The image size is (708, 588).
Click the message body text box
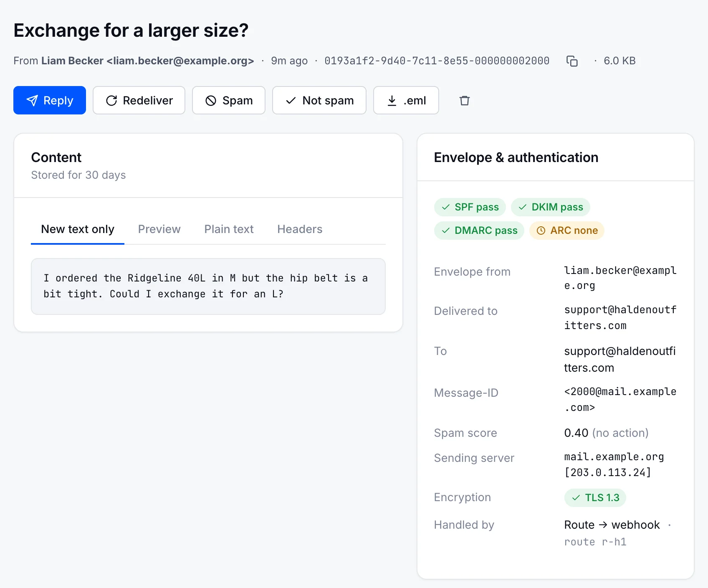point(208,286)
